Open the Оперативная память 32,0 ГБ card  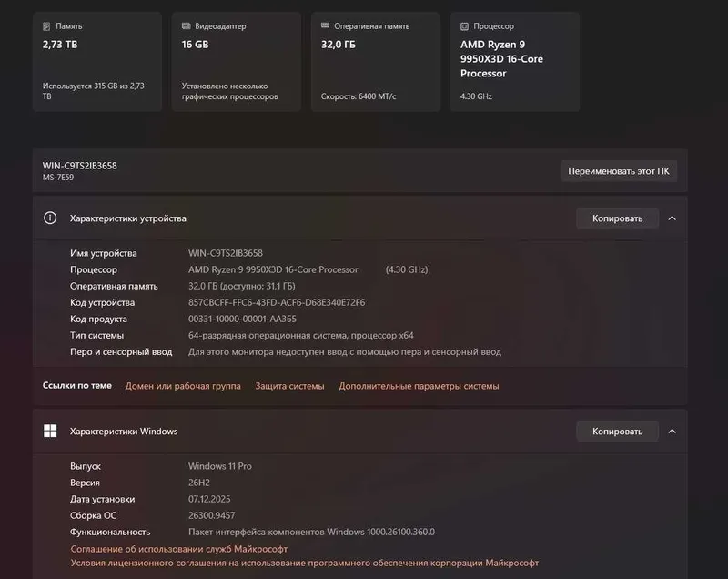tap(376, 62)
